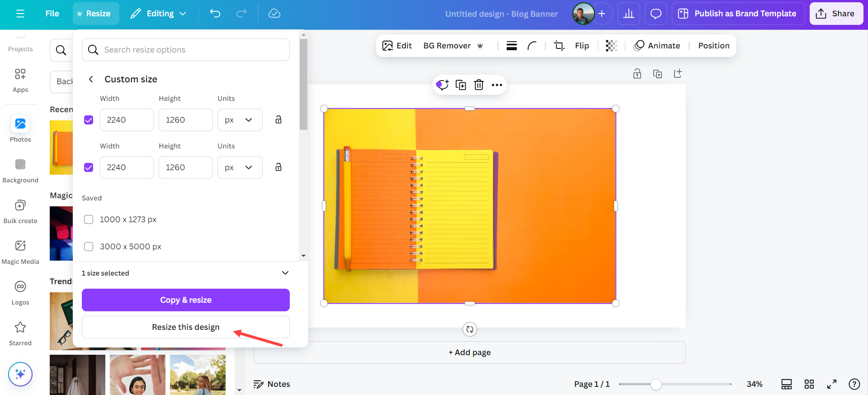
Task: Click first Width field showing 2240
Action: [x=127, y=120]
